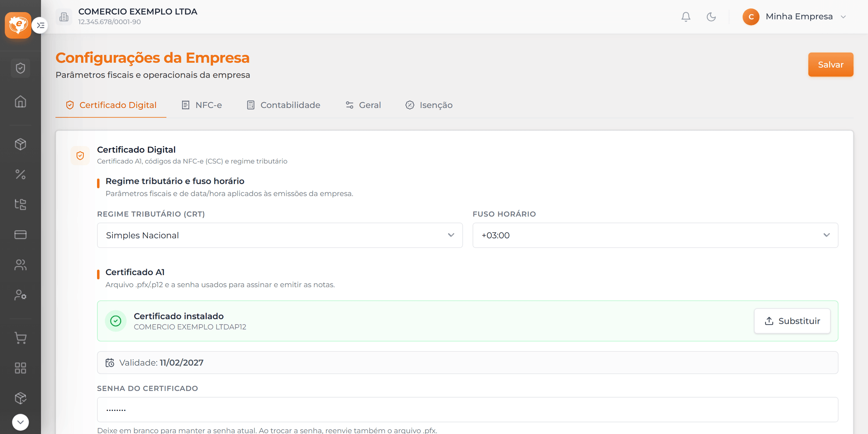Click the Salvar button
This screenshot has width=868, height=434.
(831, 64)
